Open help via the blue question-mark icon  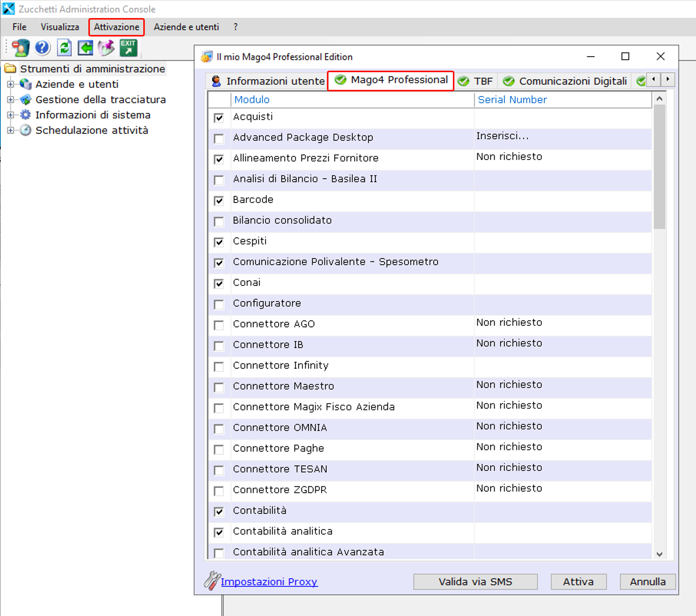click(x=42, y=48)
